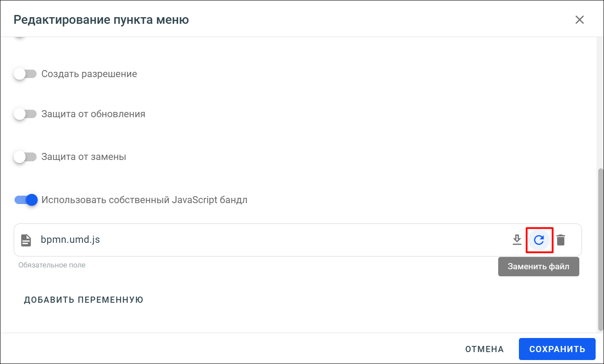Save changes with СОХРАНИТЬ button
The height and width of the screenshot is (364, 604).
557,349
